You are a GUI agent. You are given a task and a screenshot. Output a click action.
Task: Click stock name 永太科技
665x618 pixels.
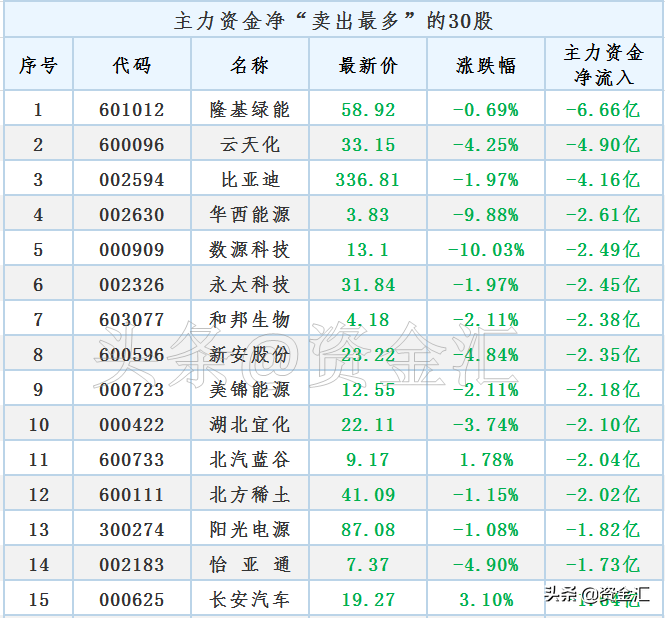[250, 285]
